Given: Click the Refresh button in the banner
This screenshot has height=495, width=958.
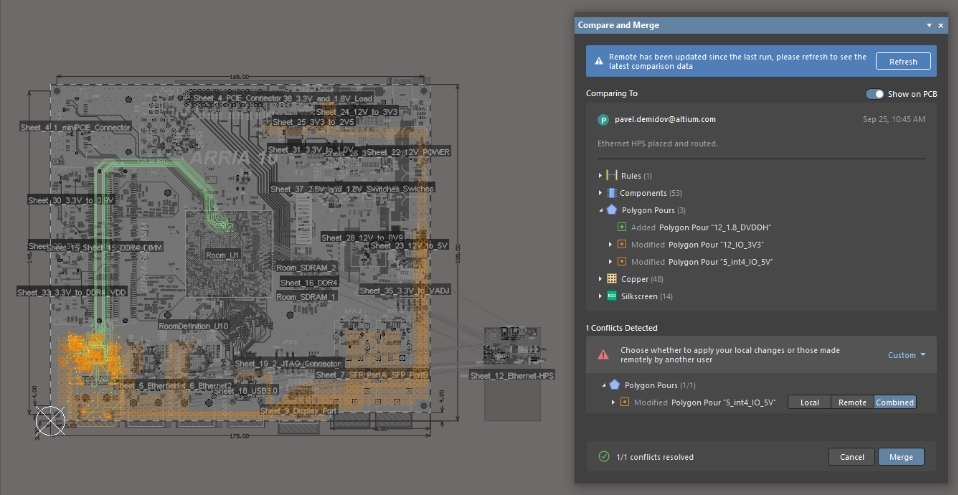Looking at the screenshot, I should 903,61.
